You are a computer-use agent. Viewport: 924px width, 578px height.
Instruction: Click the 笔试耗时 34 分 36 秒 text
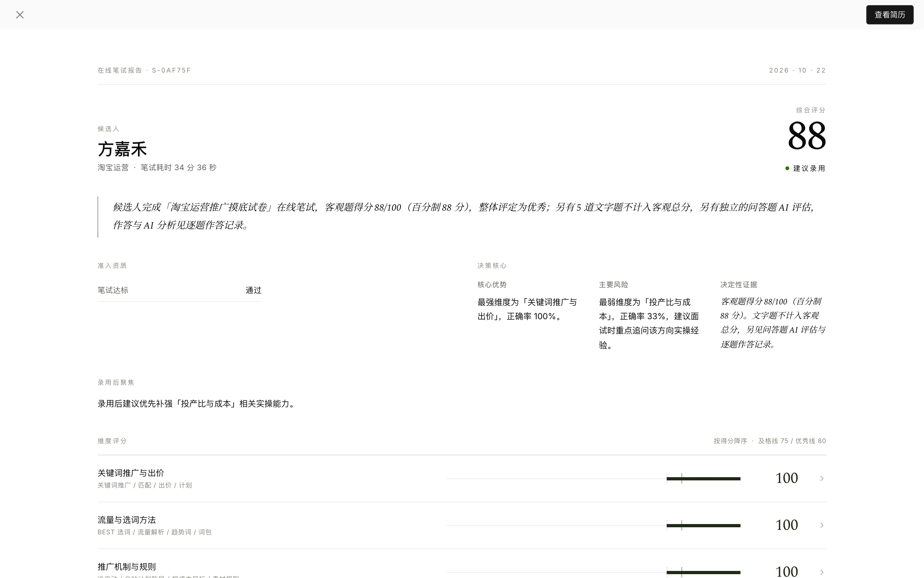[178, 168]
